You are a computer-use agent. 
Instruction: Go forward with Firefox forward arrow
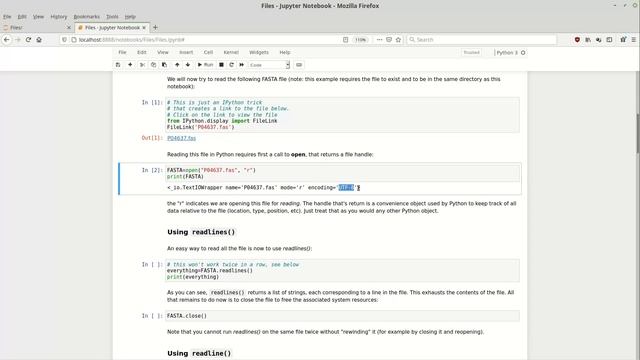coord(18,40)
